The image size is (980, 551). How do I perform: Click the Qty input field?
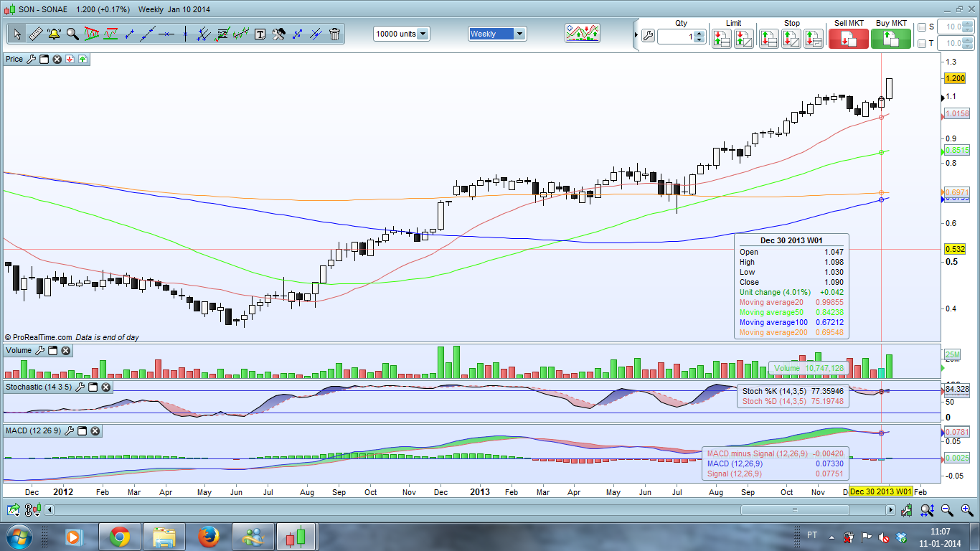click(676, 37)
